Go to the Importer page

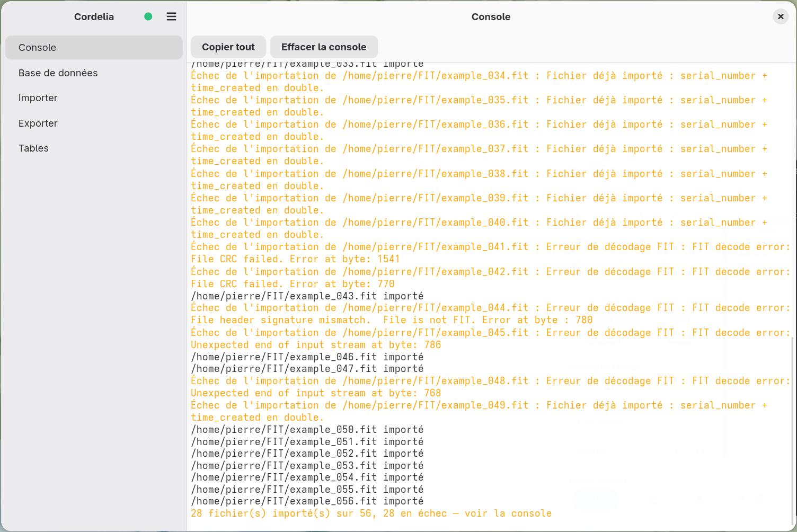click(x=94, y=98)
